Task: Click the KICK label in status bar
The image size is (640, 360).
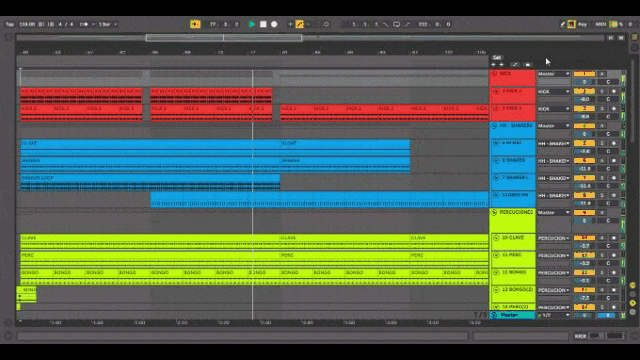Action: point(580,336)
